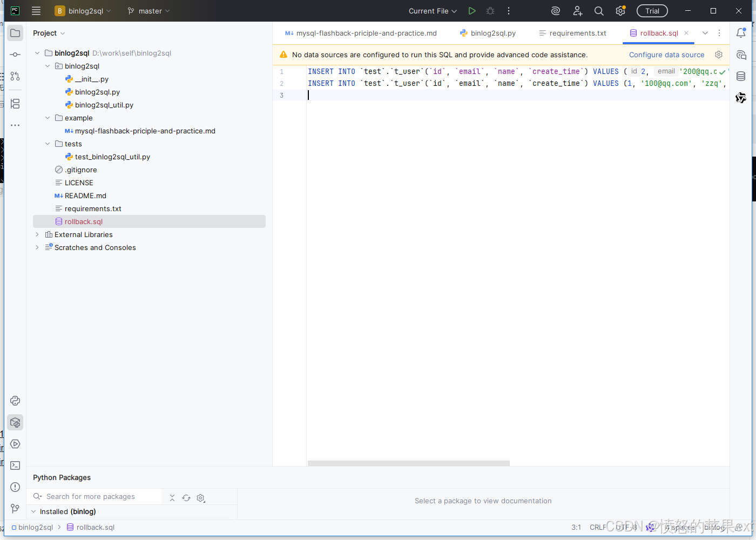This screenshot has width=756, height=540.
Task: Select .gitignore in project tree
Action: click(x=76, y=170)
